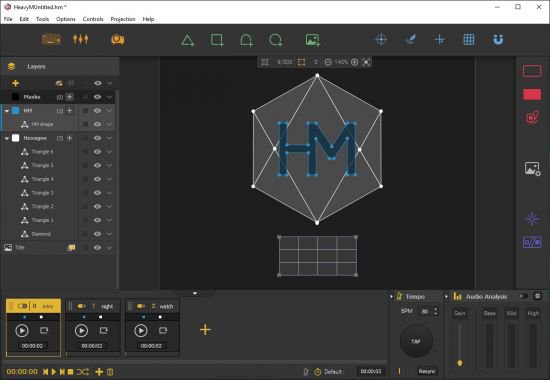550x380 pixels.
Task: Click the fit-to-screen icon in canvas toolbar
Action: point(366,62)
